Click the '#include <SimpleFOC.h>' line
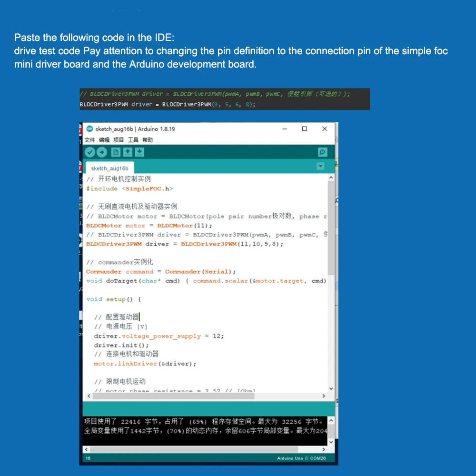 coord(129,189)
